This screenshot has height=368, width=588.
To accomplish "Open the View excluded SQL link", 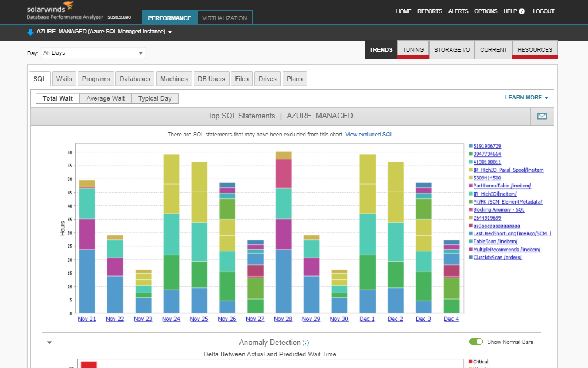I will pyautogui.click(x=369, y=135).
